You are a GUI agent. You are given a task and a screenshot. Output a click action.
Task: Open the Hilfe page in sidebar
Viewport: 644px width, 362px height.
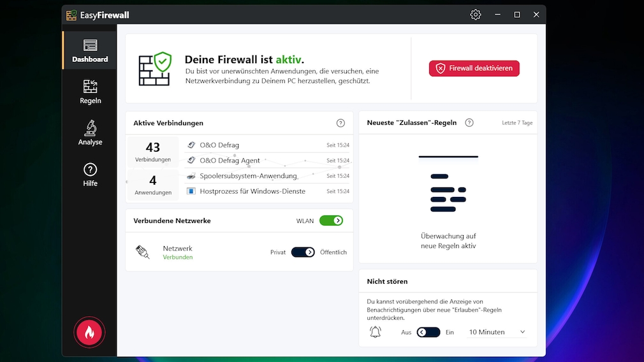point(90,175)
